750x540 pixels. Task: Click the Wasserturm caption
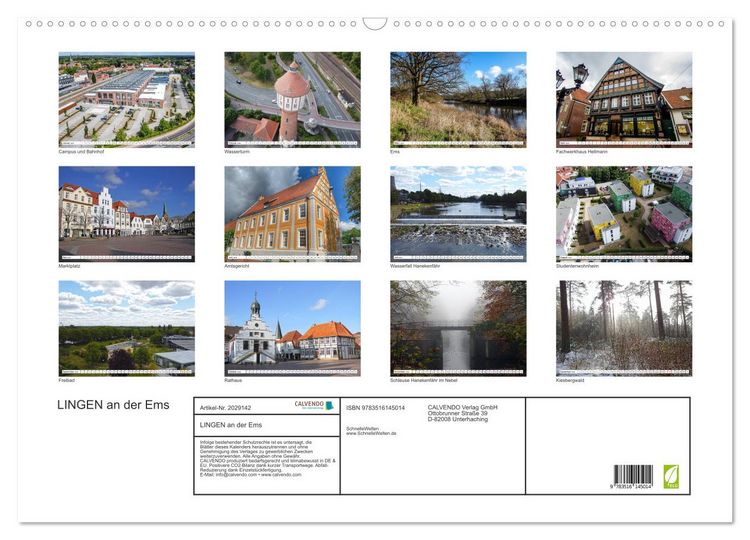coord(237,152)
